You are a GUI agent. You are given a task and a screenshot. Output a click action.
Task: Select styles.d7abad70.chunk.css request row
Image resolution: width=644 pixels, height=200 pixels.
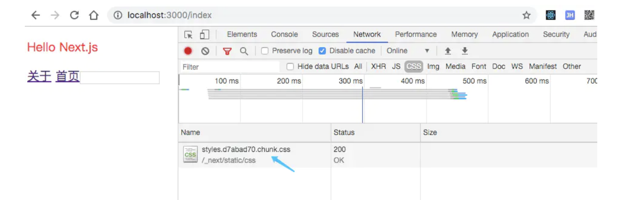tap(246, 150)
